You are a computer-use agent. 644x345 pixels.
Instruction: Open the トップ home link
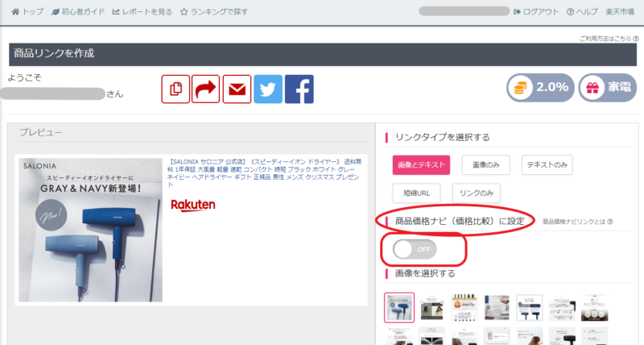(27, 11)
